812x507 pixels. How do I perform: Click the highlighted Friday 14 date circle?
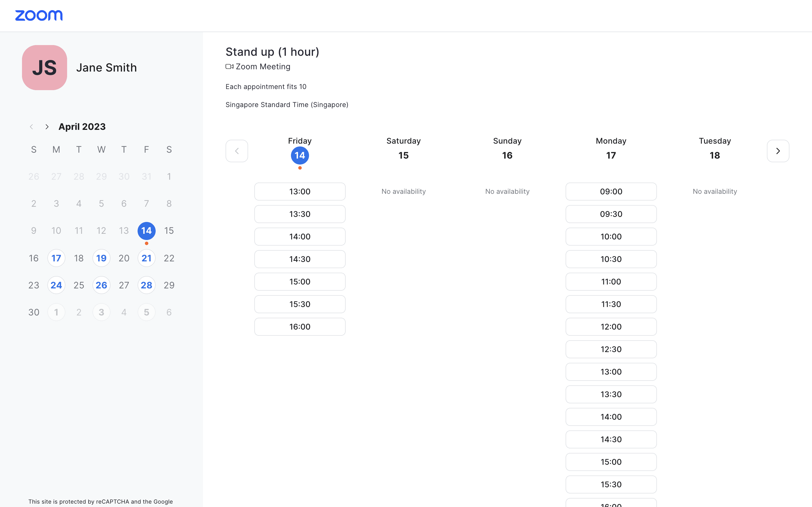[x=300, y=155]
